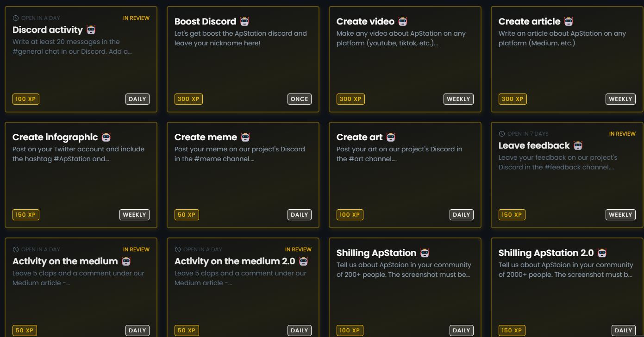Click the ONCE tag on Boost Discord card
The height and width of the screenshot is (337, 644).
[x=300, y=99]
